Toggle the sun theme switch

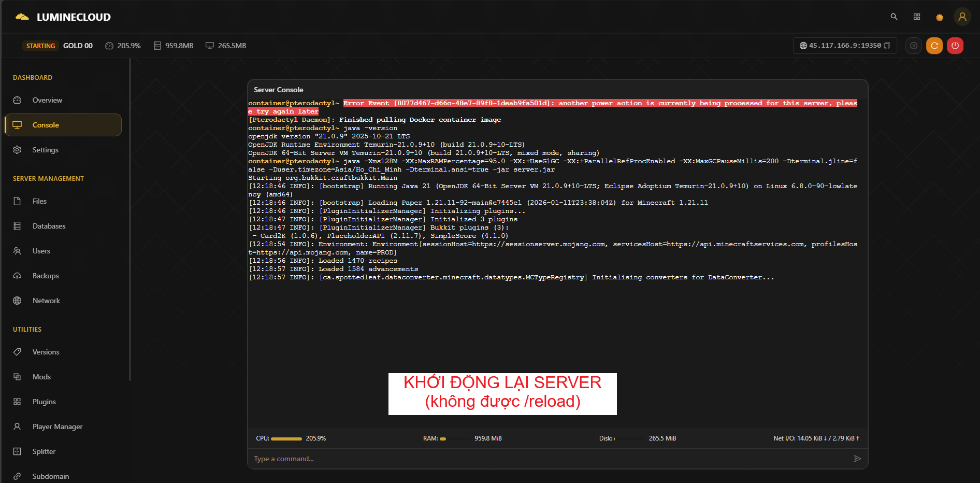pos(939,17)
